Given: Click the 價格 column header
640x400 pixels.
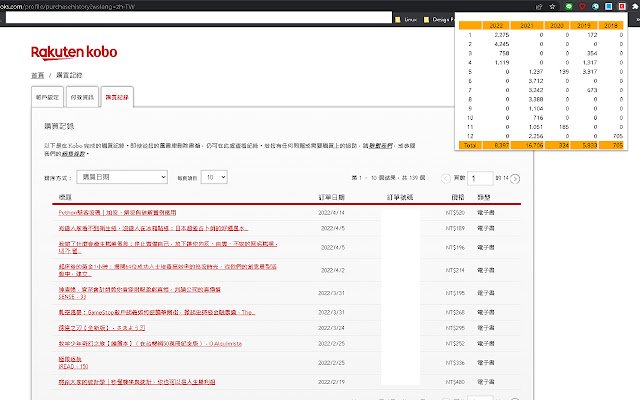Looking at the screenshot, I should (458, 197).
